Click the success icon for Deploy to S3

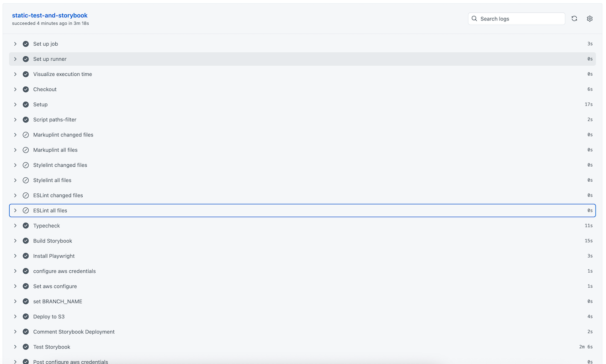tap(26, 317)
